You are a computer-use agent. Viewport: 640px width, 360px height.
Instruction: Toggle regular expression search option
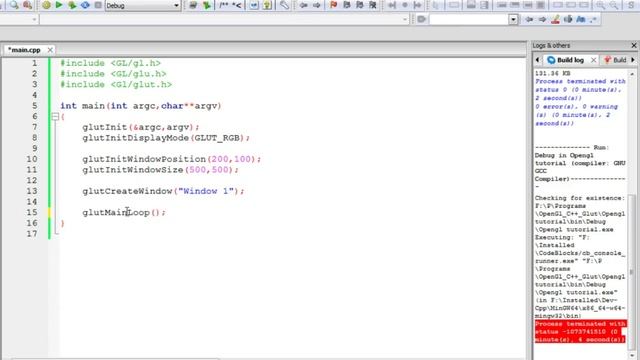pos(593,19)
